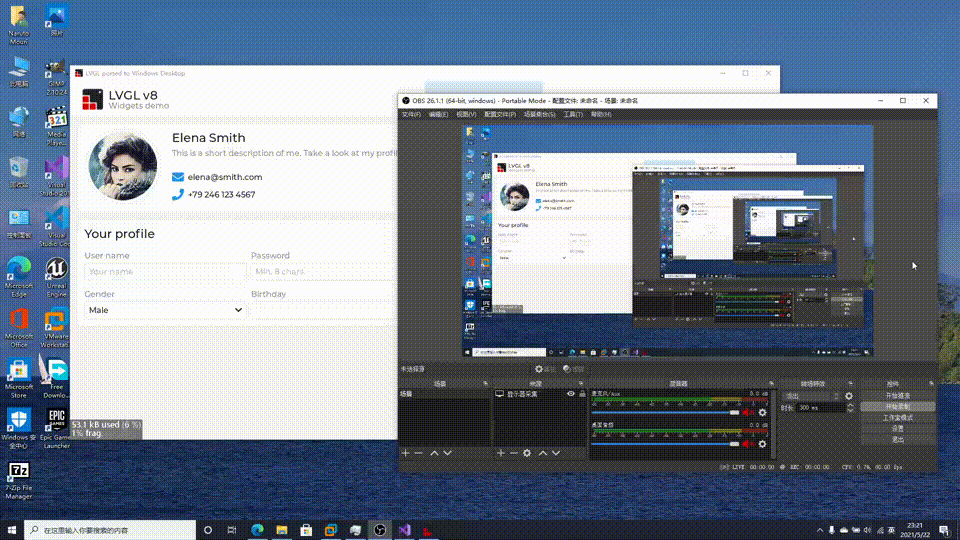Pop out the Sources dock panel

[x=580, y=384]
